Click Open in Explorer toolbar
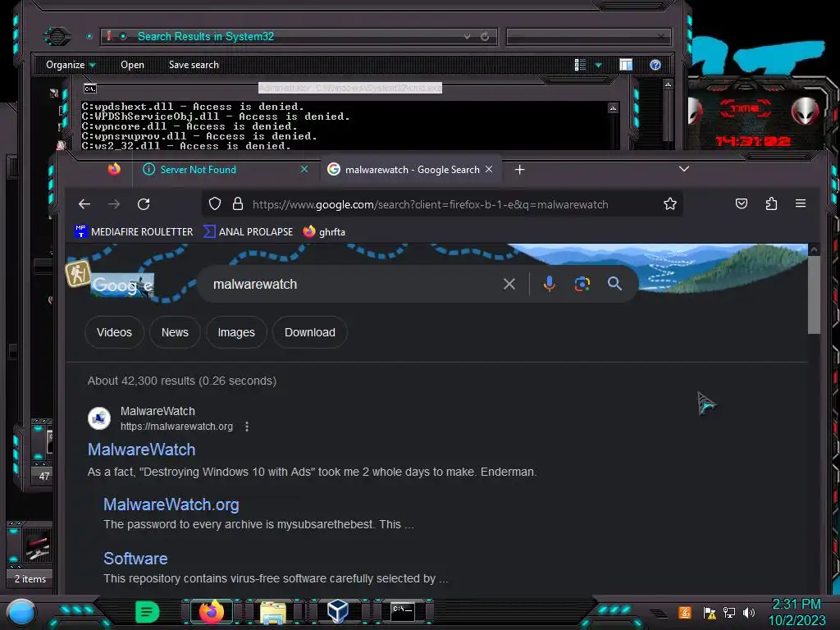The height and width of the screenshot is (630, 840). coord(132,65)
